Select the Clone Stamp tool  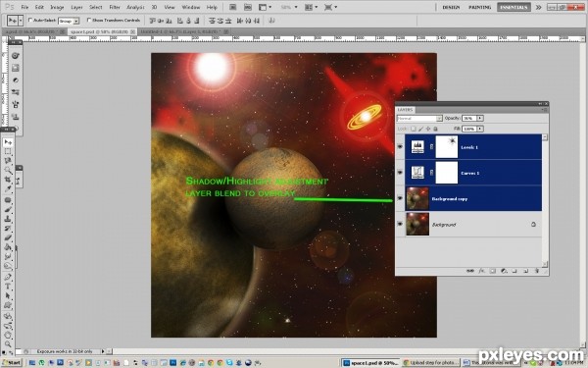coord(8,219)
